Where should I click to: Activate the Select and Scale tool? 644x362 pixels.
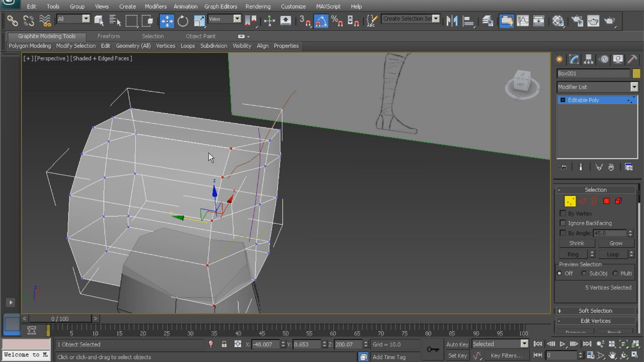(x=199, y=21)
